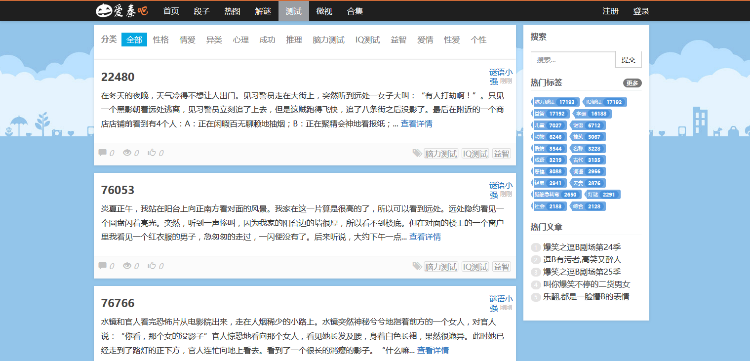Open the post titled 22480
Screen dimensions: 750x361
pos(118,77)
